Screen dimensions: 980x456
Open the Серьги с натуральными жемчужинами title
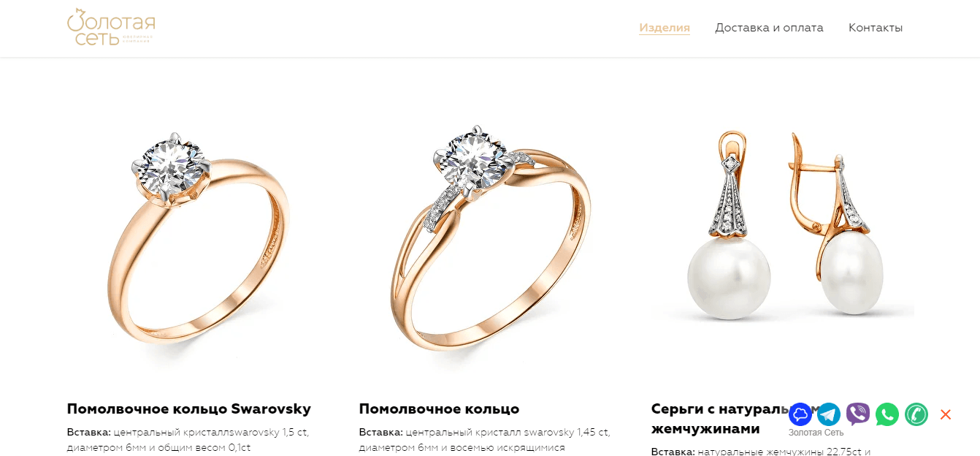[719, 419]
